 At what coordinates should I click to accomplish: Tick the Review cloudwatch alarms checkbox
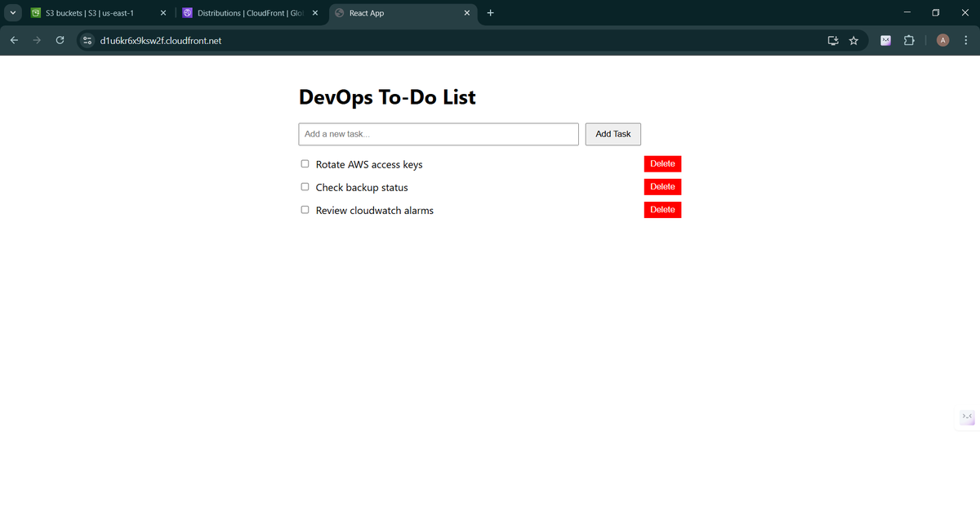(305, 210)
